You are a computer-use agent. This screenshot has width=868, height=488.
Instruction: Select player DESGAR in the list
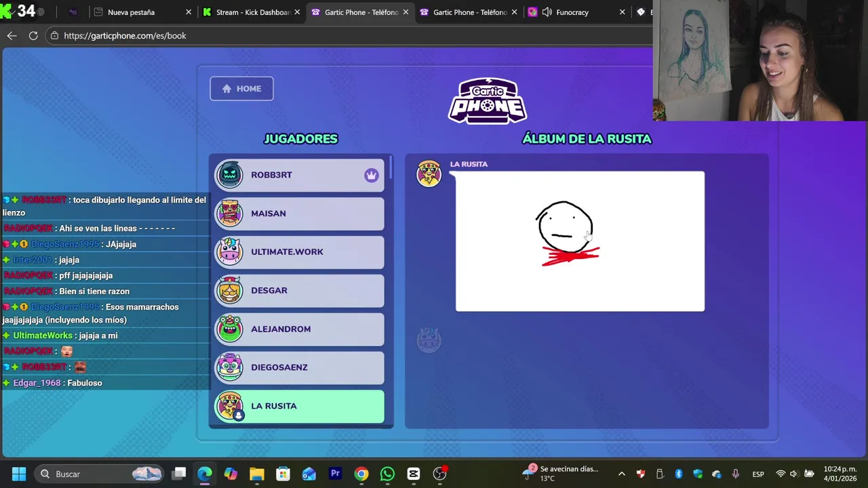click(x=299, y=290)
